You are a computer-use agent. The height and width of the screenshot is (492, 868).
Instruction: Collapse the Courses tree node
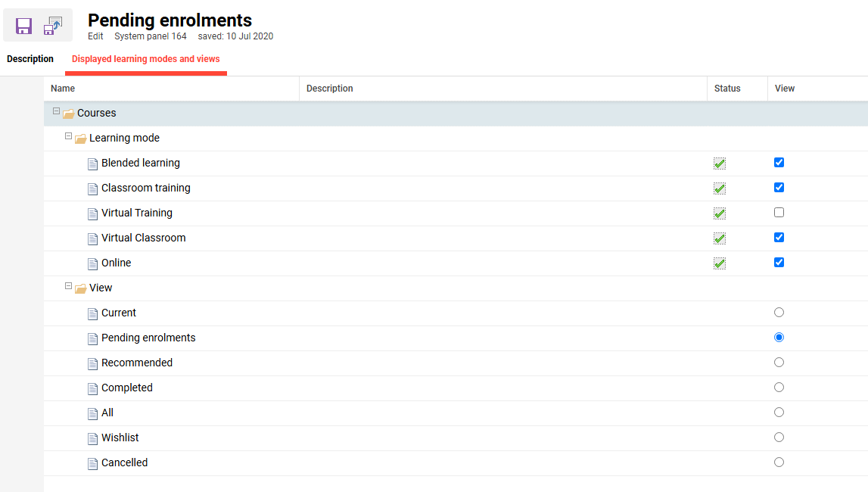tap(56, 111)
